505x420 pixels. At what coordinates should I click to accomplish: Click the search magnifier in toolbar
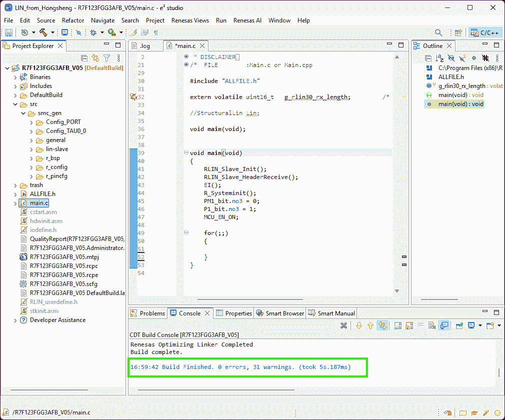[x=438, y=32]
